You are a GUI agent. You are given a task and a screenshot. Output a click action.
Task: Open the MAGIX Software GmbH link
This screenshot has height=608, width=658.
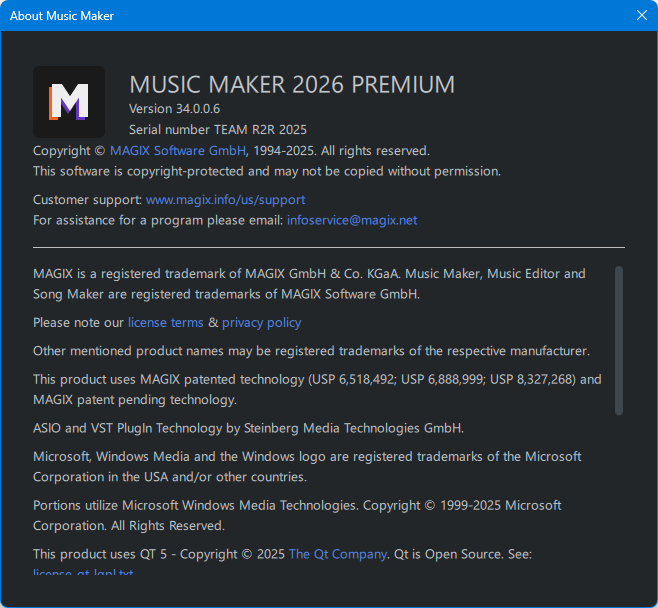[178, 151]
